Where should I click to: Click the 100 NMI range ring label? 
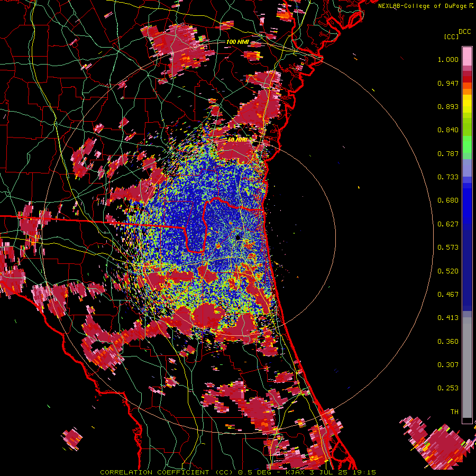[237, 42]
